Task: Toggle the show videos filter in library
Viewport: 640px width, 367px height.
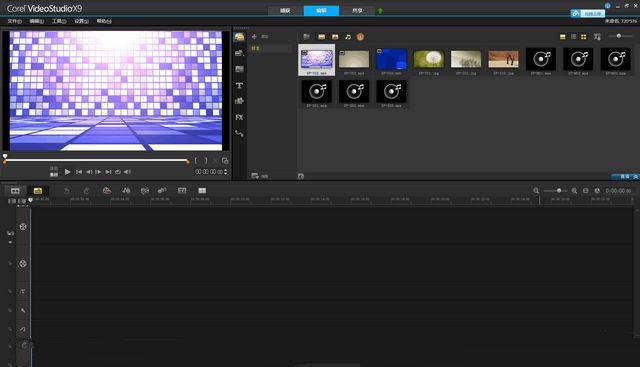Action: [322, 37]
